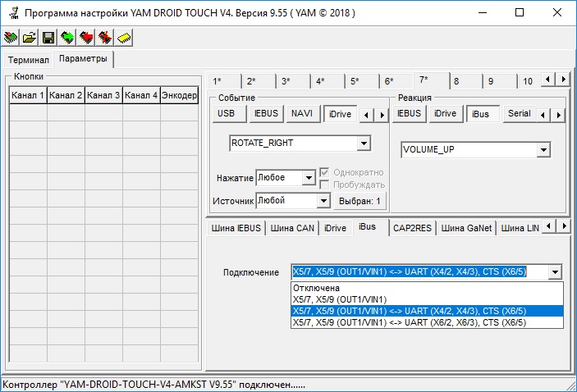This screenshot has width=577, height=392.
Task: Open a file with the folder icon
Action: click(x=30, y=38)
